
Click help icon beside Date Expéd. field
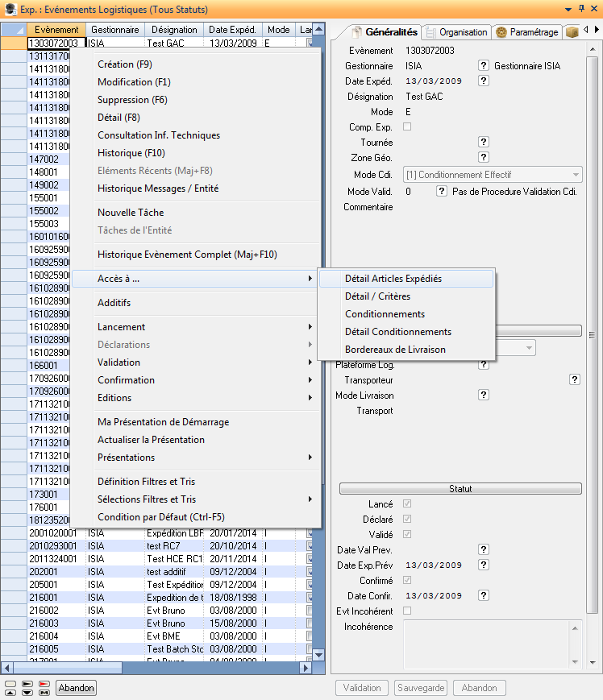484,81
